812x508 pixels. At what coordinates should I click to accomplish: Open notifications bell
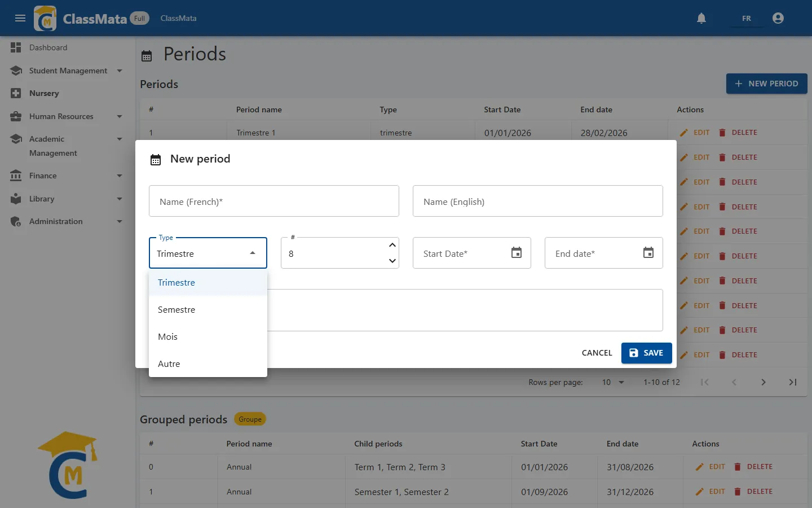701,18
